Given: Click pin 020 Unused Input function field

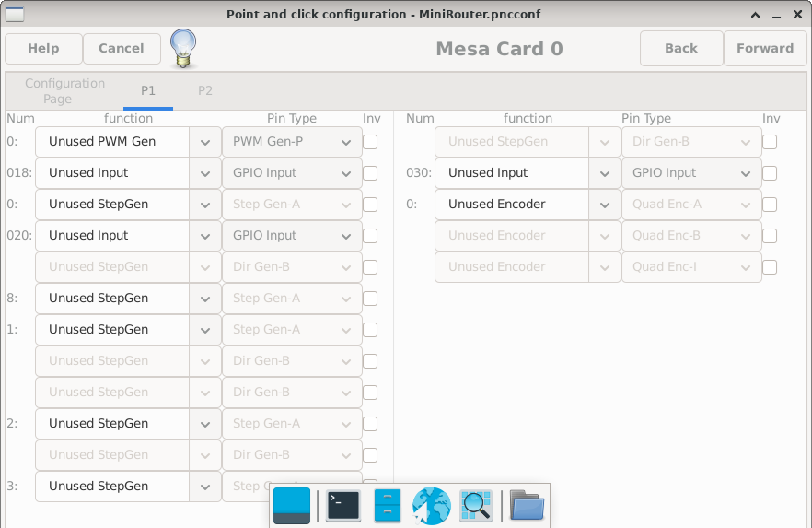Looking at the screenshot, I should pos(112,236).
